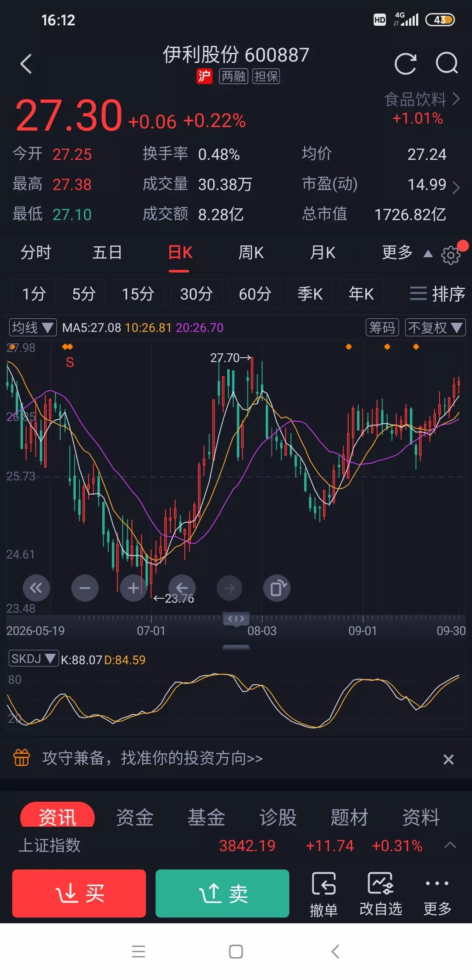Move chart cursor left one candle
472x980 pixels.
tap(182, 588)
